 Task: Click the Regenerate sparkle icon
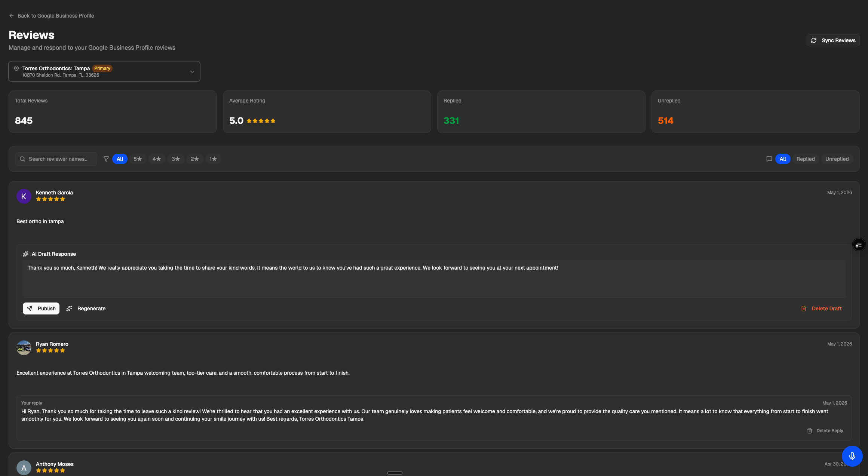point(69,308)
